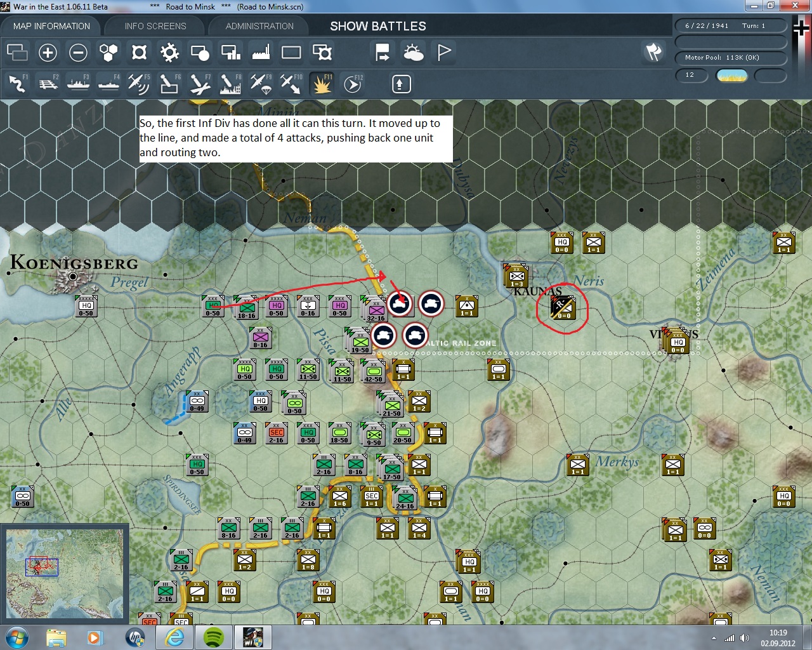Viewport: 812px width, 650px height.
Task: Select the 24-16 infantry unit counter
Action: (405, 498)
